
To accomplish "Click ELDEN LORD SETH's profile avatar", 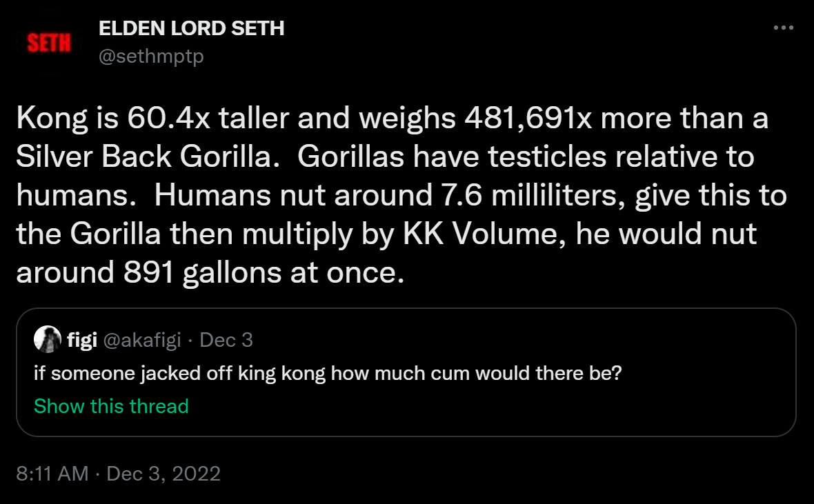I will [x=47, y=41].
